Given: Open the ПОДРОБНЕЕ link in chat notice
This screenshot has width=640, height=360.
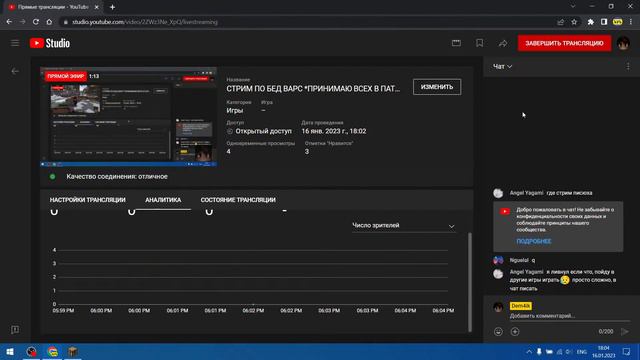Looking at the screenshot, I should [x=534, y=241].
